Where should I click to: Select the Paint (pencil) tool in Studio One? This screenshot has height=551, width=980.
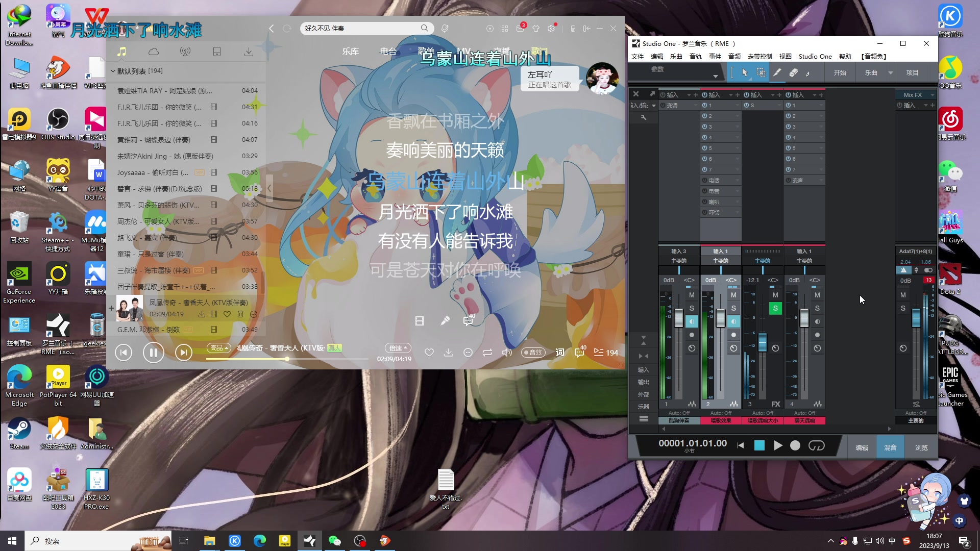tap(777, 73)
